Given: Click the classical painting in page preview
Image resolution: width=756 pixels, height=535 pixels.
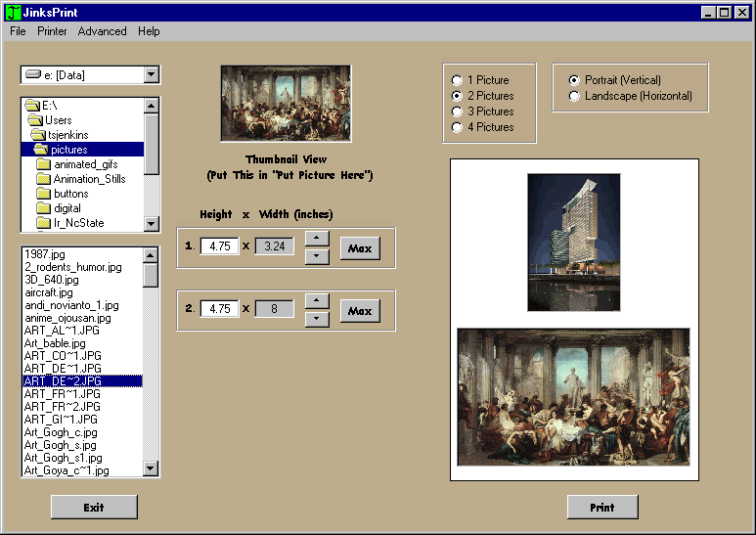Looking at the screenshot, I should [574, 397].
